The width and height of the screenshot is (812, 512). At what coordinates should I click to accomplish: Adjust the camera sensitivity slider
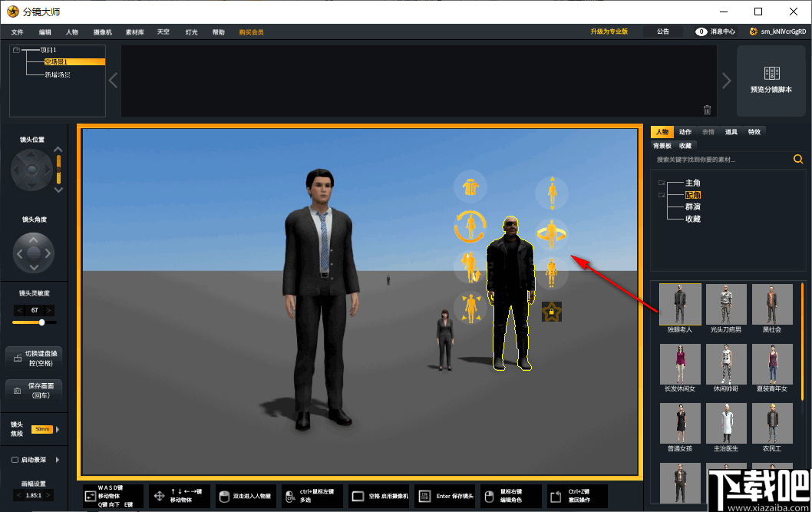click(x=35, y=322)
